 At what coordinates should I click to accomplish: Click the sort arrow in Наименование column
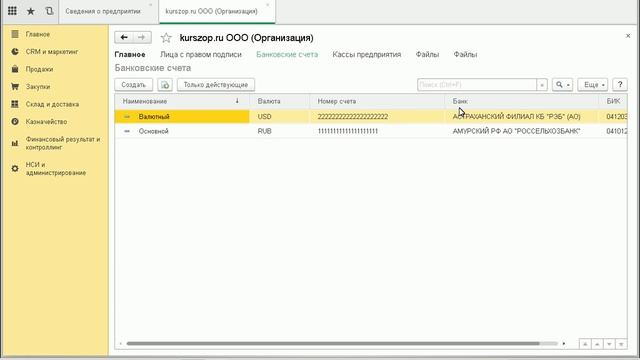pyautogui.click(x=237, y=101)
